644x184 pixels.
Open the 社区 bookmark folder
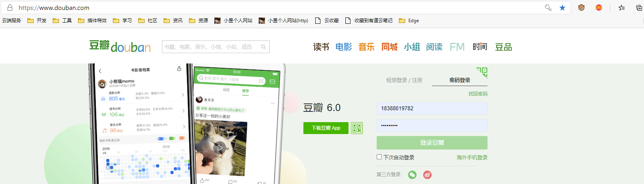[x=148, y=21]
